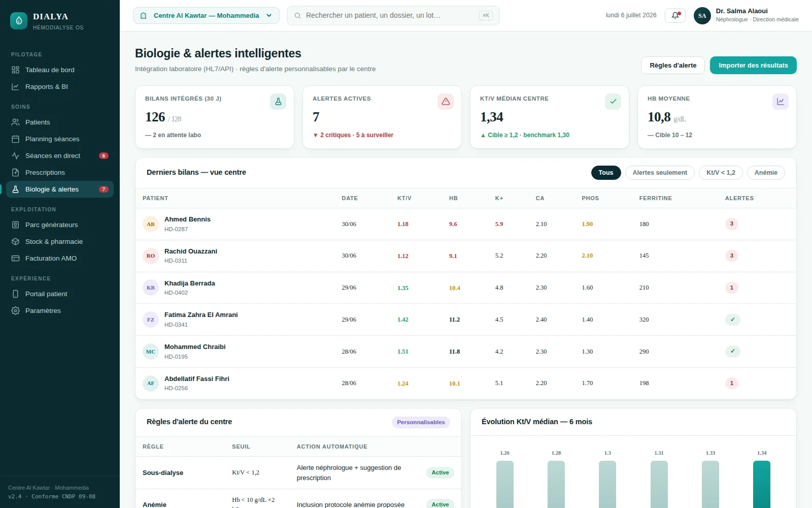Screen dimensions: 812x508
Task: Click the chart icon on Hb moyenne card
Action: click(x=781, y=102)
